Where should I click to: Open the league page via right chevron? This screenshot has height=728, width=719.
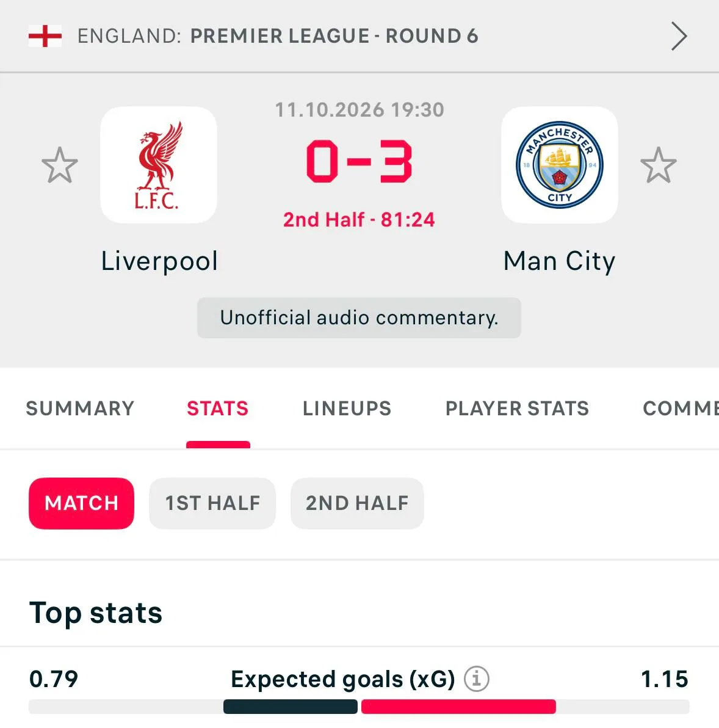(x=679, y=36)
